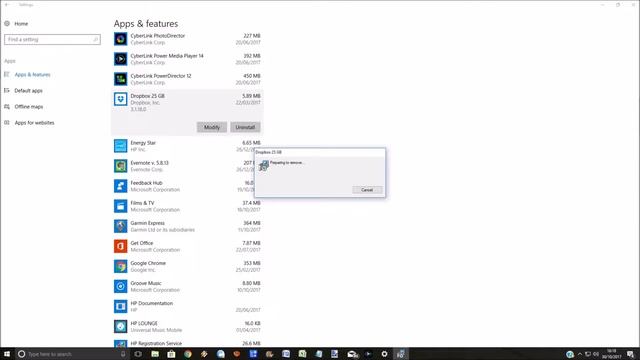Open Google Chrome from the taskbar
Viewport: 640px width, 360px height.
187,354
